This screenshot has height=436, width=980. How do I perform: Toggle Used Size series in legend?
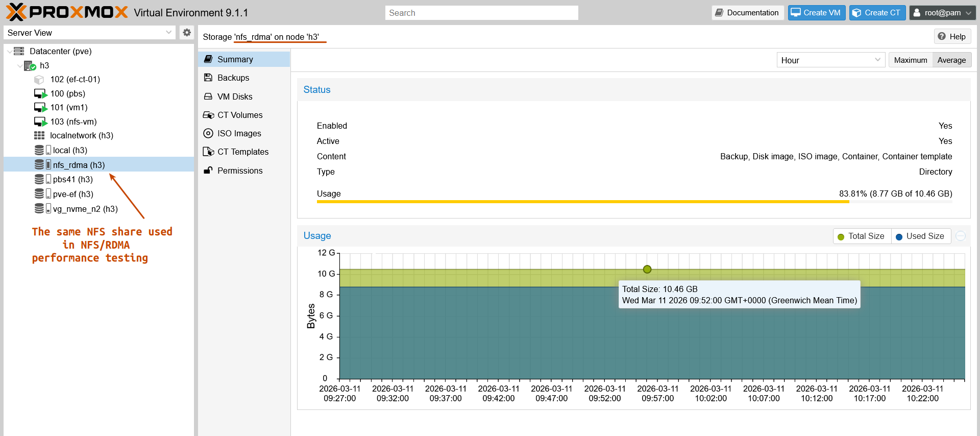pos(920,236)
